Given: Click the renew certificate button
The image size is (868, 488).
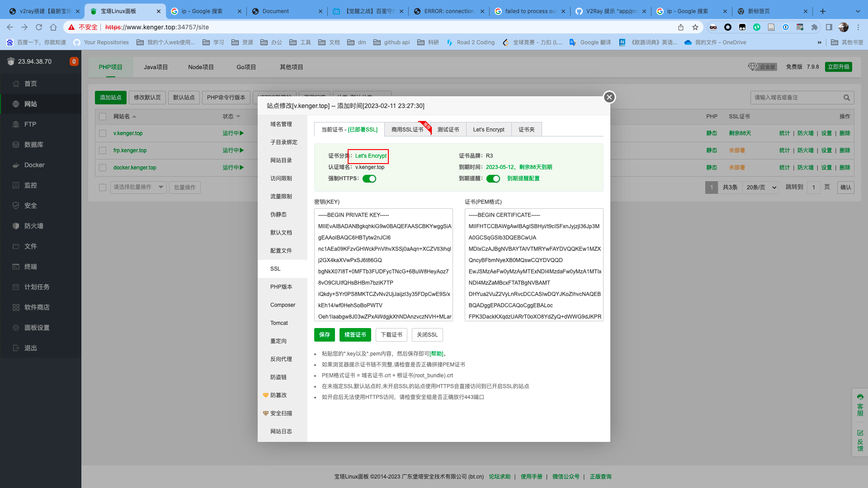Looking at the screenshot, I should (355, 335).
